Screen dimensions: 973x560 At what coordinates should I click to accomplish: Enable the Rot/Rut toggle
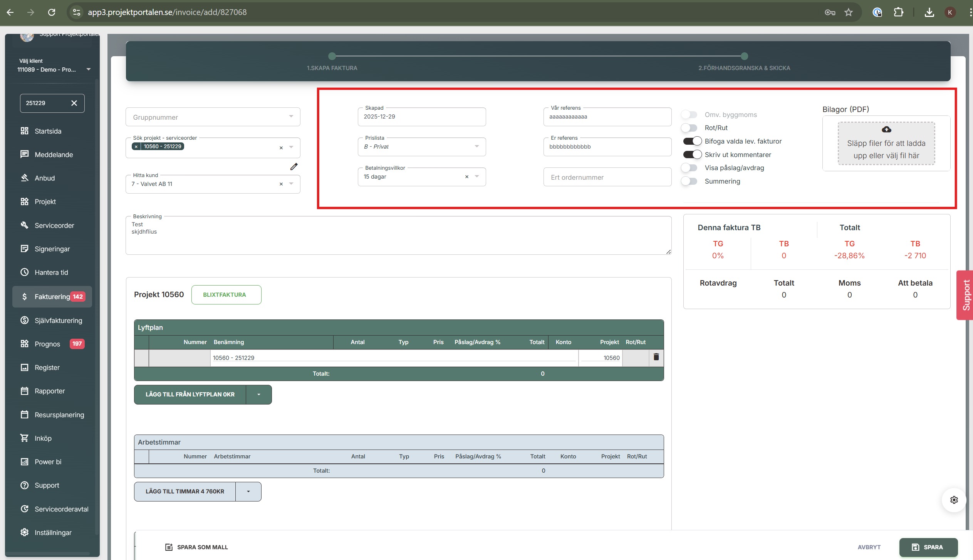[x=689, y=128]
